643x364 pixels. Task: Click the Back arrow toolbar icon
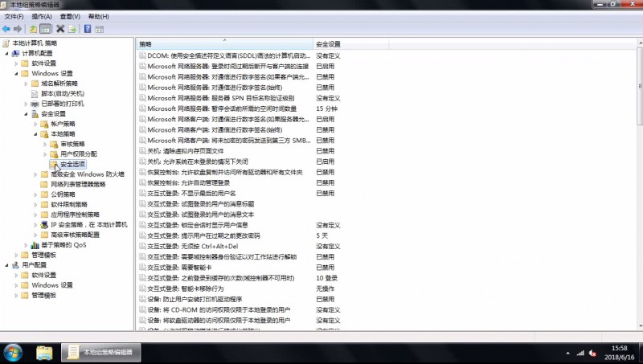coord(6,29)
